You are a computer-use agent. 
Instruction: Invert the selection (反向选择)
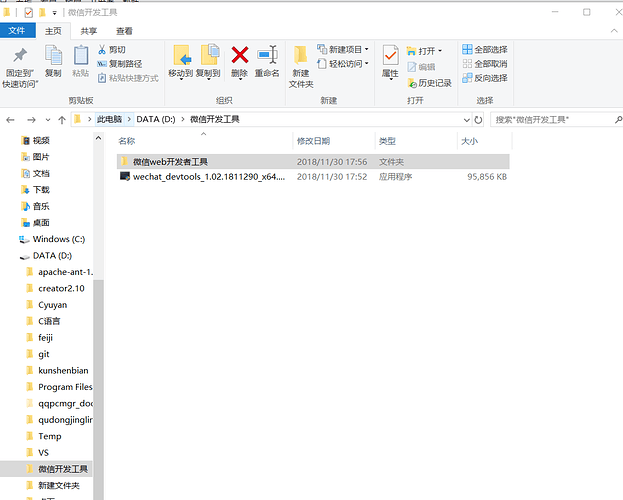click(x=485, y=78)
